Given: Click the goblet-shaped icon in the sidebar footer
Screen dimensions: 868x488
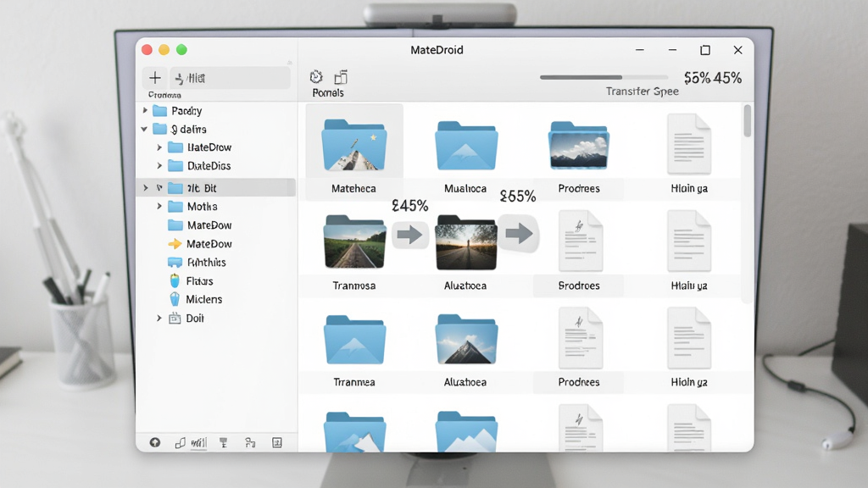Looking at the screenshot, I should [x=224, y=442].
